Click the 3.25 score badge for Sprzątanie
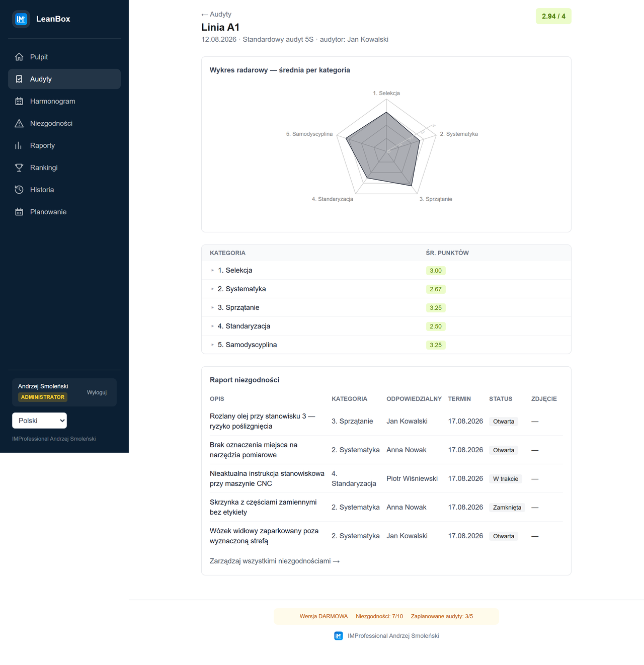Viewport: 644px width, 665px height. click(436, 308)
